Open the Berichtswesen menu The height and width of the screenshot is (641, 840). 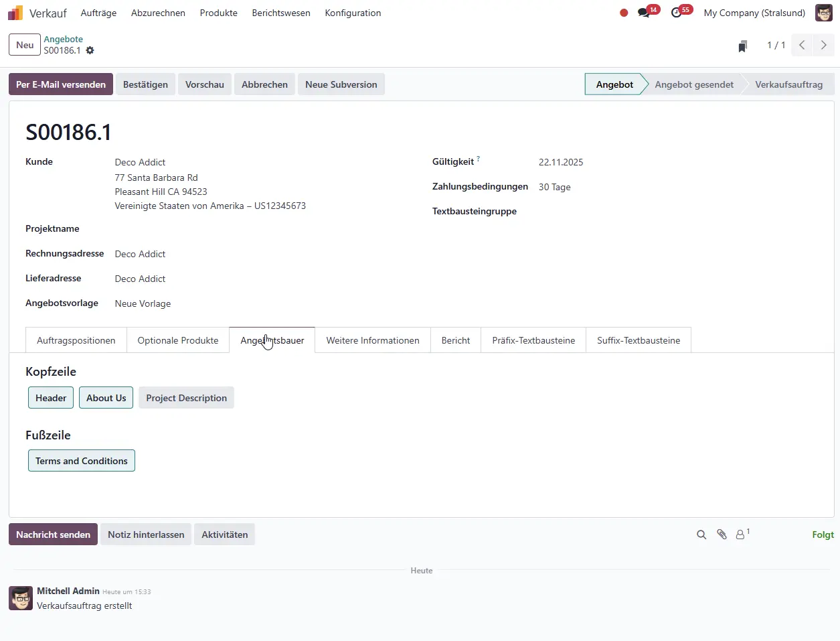tap(281, 13)
